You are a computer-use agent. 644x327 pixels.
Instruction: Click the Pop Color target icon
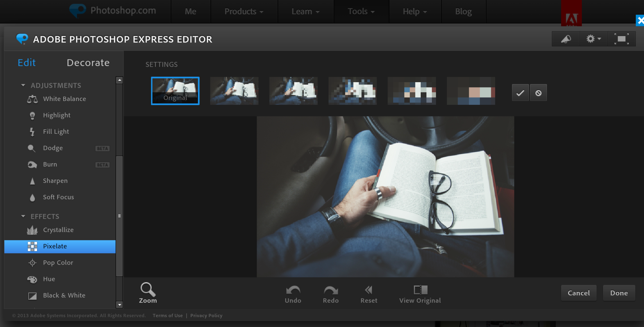pyautogui.click(x=32, y=263)
